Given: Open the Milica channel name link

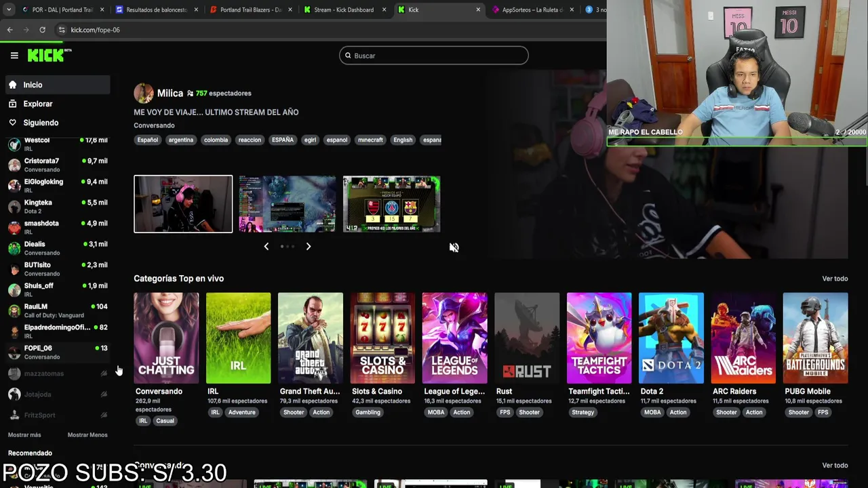Looking at the screenshot, I should pos(170,93).
